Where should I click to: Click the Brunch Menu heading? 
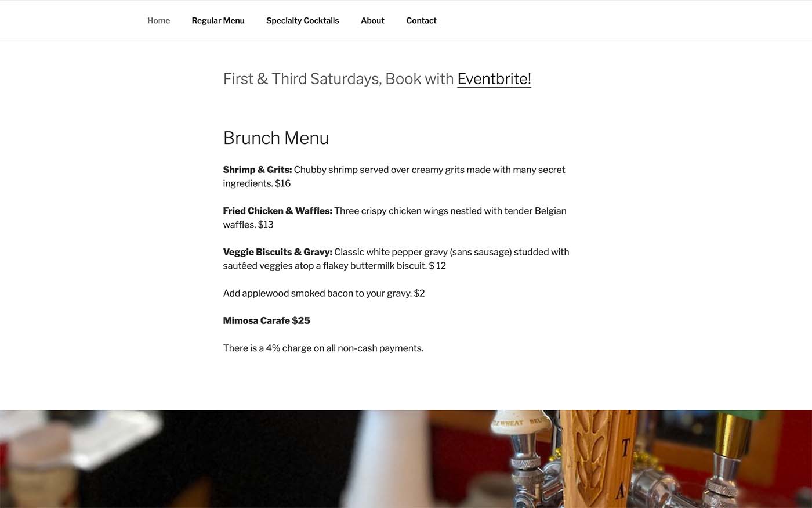coord(276,138)
